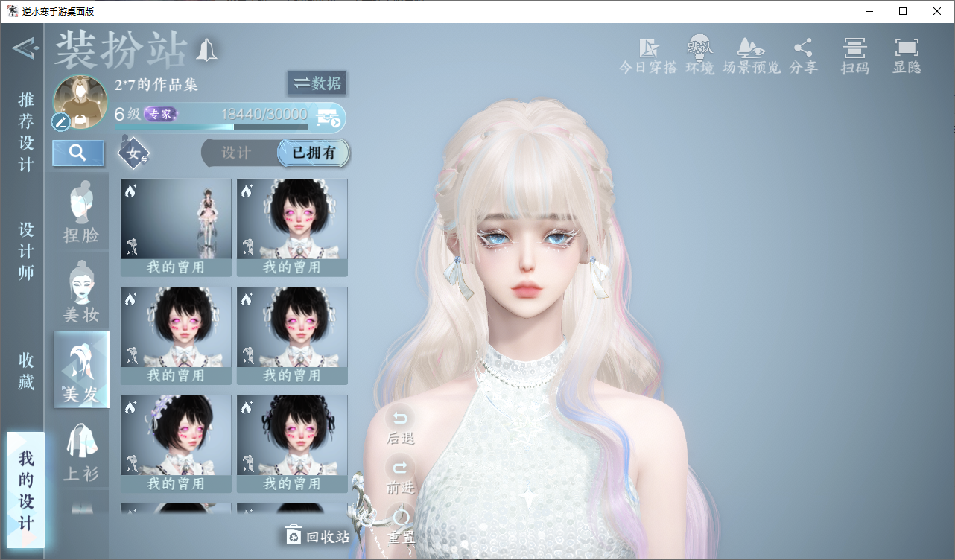Click the 18440/30000 experience progress bar

213,127
